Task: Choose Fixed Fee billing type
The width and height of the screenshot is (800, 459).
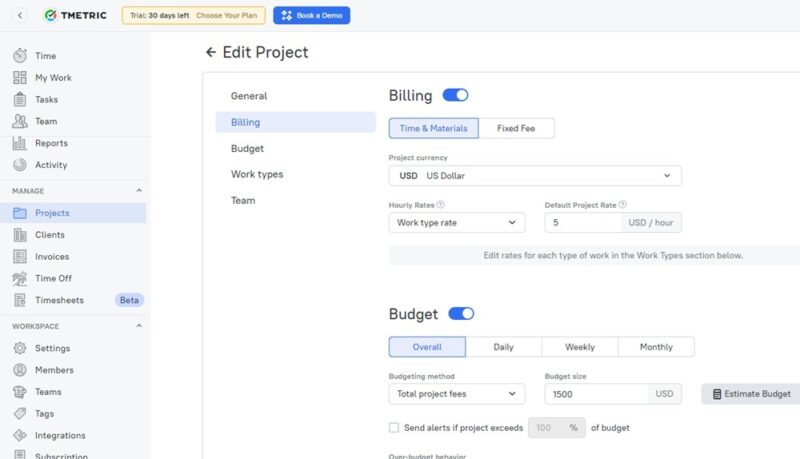Action: point(516,128)
